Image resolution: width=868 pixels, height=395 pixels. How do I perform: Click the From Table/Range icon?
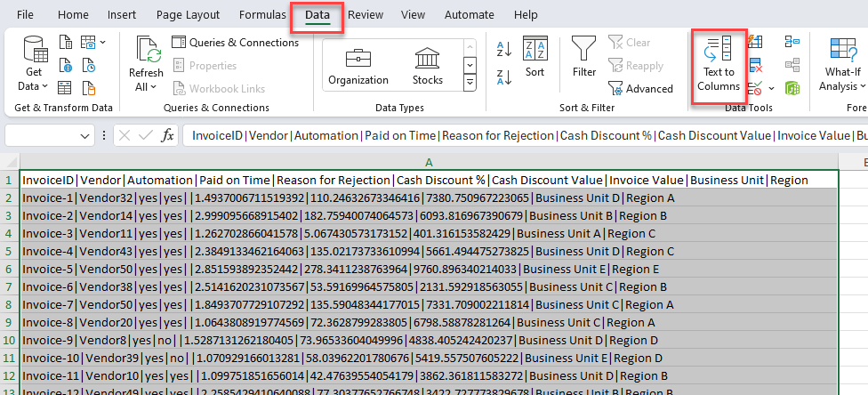(x=66, y=88)
